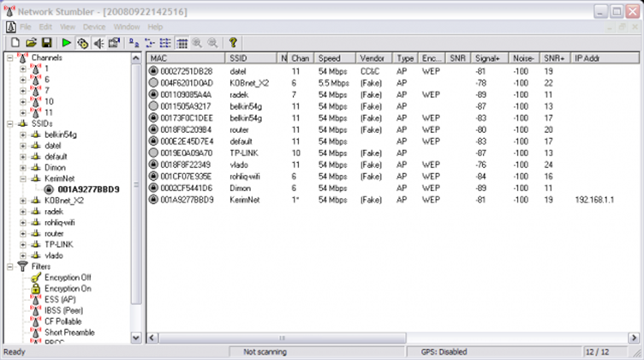Click status circle of the KOBnet_X2 row
The image size is (644, 360).
(153, 82)
